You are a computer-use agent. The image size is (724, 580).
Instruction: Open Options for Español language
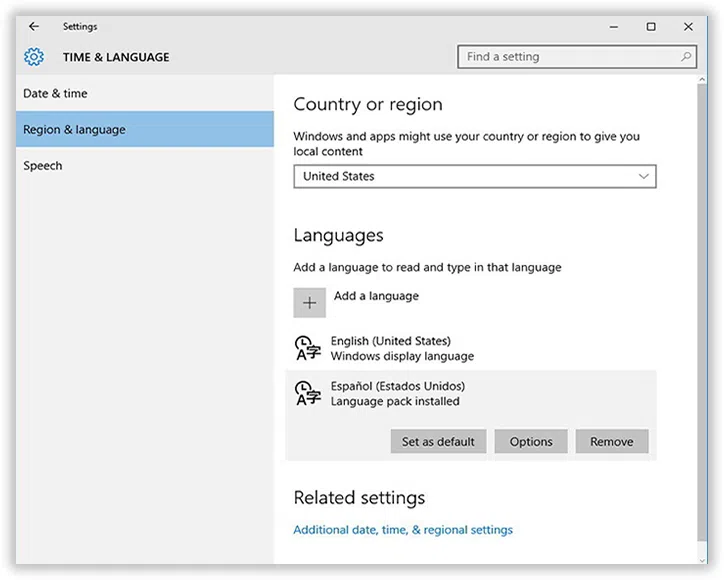(530, 442)
